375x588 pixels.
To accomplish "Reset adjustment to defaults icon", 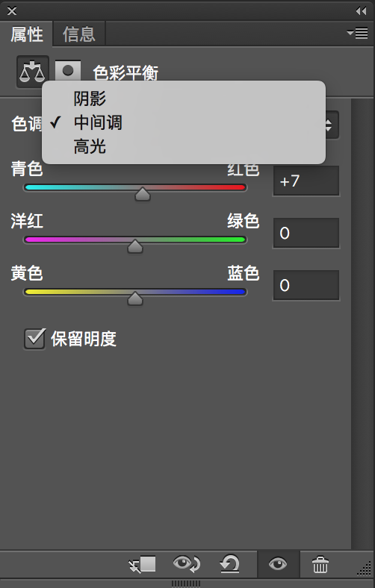I will 230,564.
